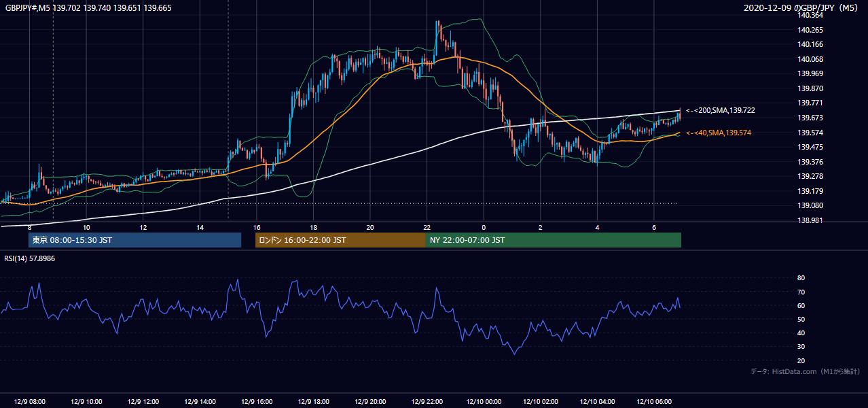
Task: Click the 140.068 price axis label
Action: point(810,59)
